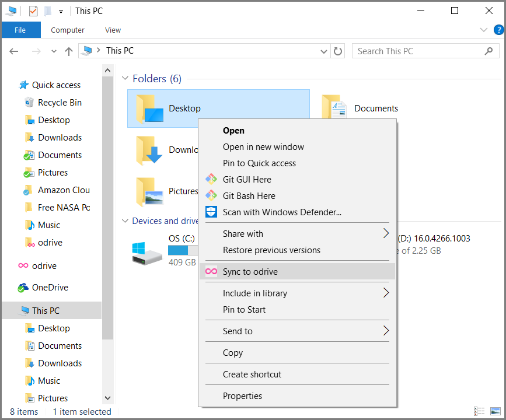Open Amazon Cloud folder in Quick access
The image size is (506, 420).
point(64,190)
